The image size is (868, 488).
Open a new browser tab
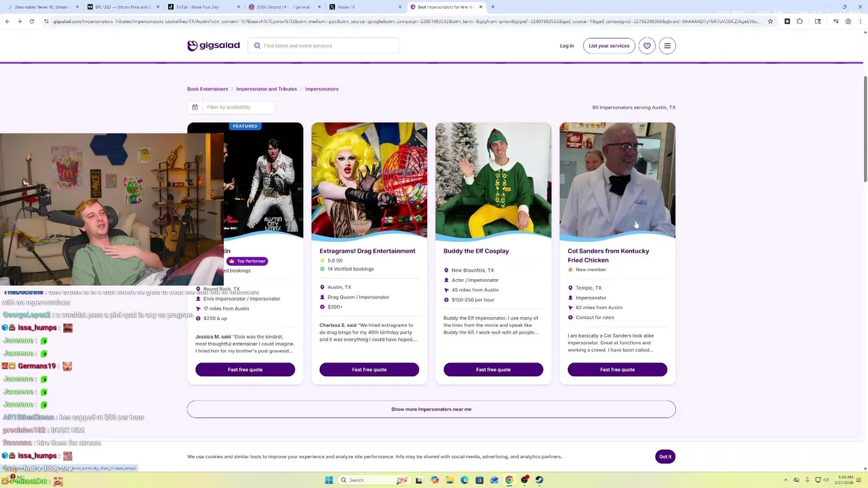pos(493,7)
